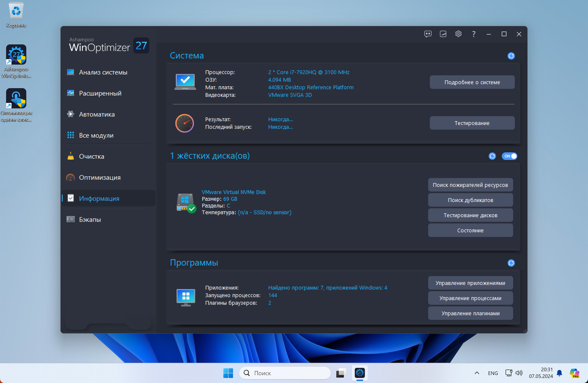Click the (n/a - SSD/no sensor) temperature value

(x=265, y=212)
